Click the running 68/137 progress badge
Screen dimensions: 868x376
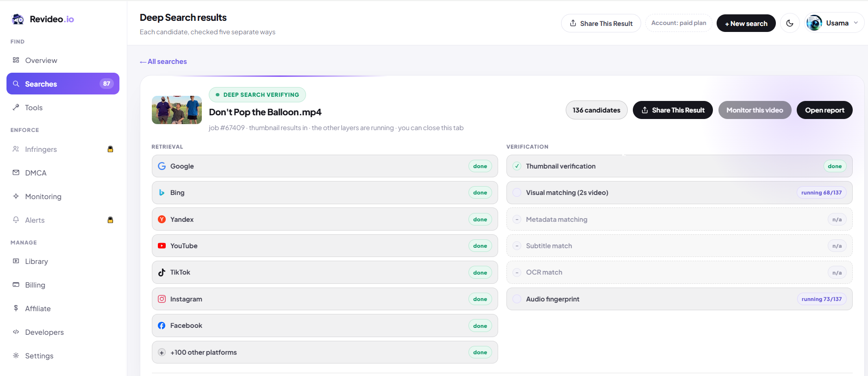click(821, 193)
